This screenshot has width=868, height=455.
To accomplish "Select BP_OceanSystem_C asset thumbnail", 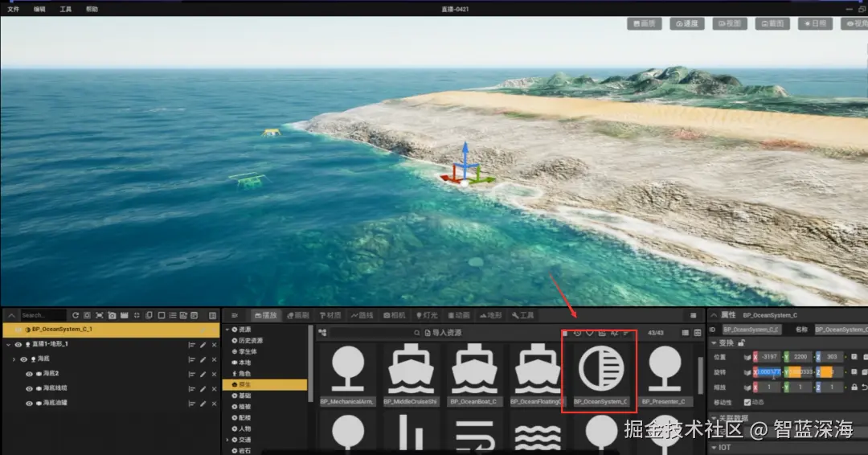I will coord(600,374).
